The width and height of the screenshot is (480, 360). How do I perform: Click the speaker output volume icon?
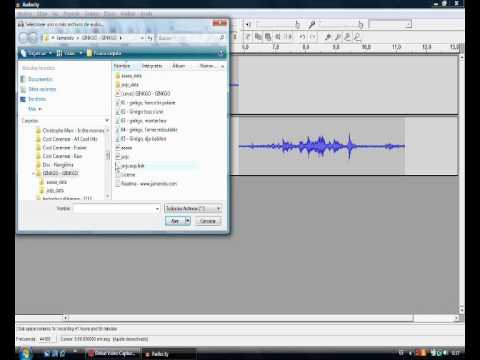(248, 24)
